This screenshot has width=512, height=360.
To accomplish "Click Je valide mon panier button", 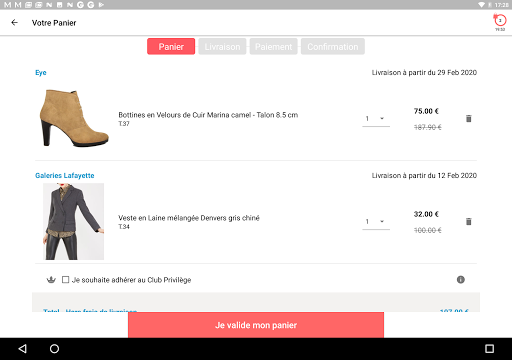I will pos(256,325).
